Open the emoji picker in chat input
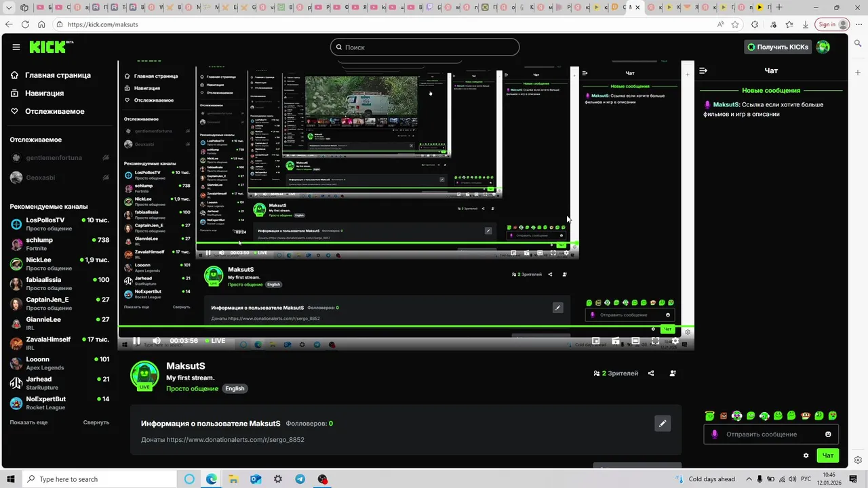Viewport: 868px width, 488px height. 828,434
